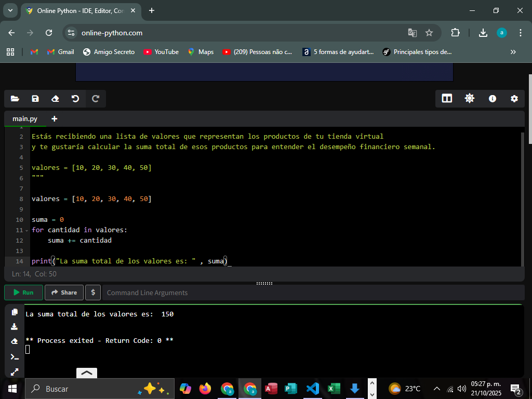532x399 pixels.
Task: Open editor settings with the gear icon
Action: pos(514,99)
